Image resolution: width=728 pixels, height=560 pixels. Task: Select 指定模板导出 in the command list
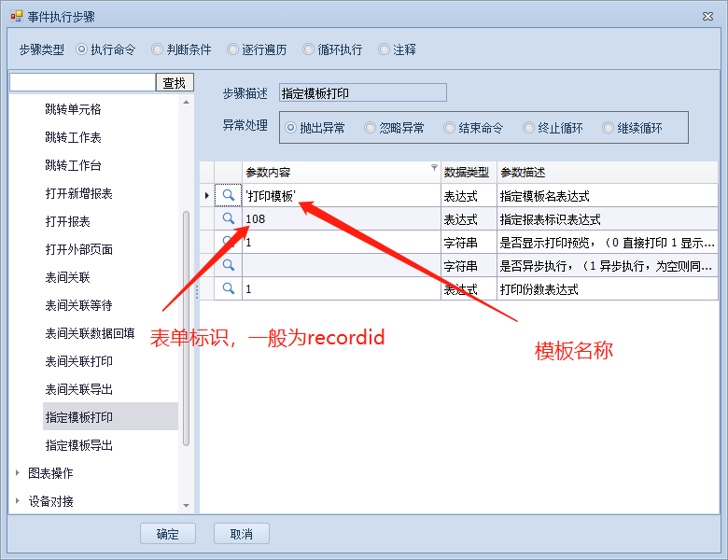click(x=79, y=445)
